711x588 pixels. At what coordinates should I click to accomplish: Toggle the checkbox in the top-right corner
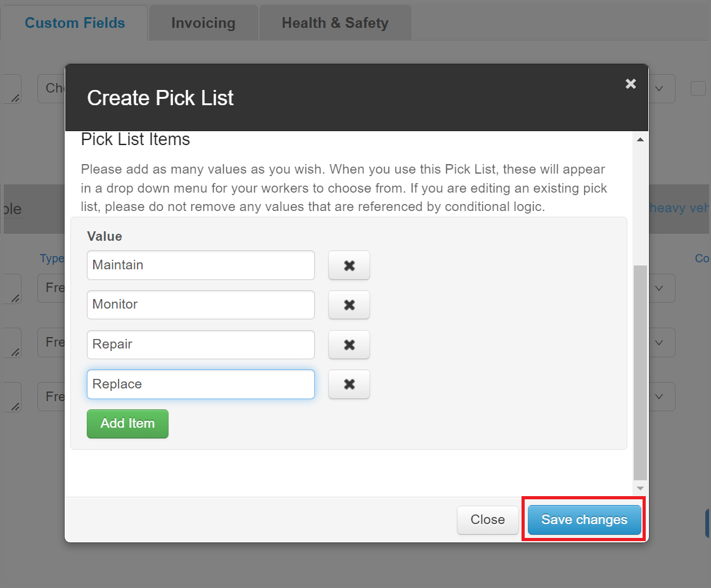pyautogui.click(x=698, y=89)
